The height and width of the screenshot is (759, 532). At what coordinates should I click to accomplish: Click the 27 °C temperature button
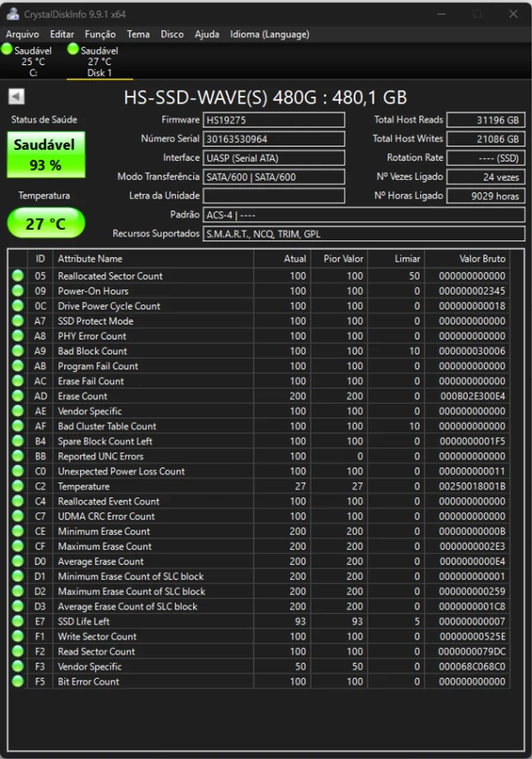coord(46,224)
